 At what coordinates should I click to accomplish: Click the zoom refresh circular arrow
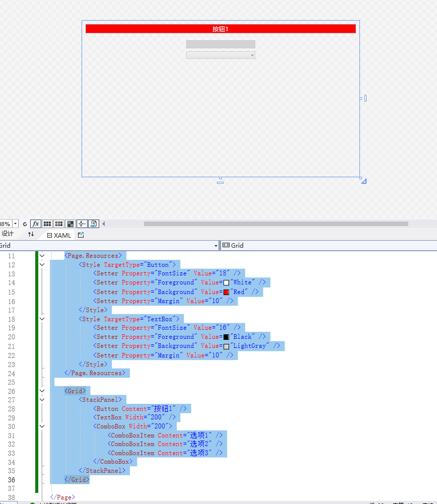pyautogui.click(x=25, y=224)
